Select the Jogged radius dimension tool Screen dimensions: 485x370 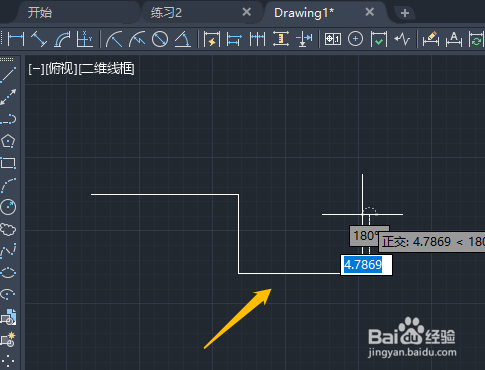pyautogui.click(x=137, y=39)
